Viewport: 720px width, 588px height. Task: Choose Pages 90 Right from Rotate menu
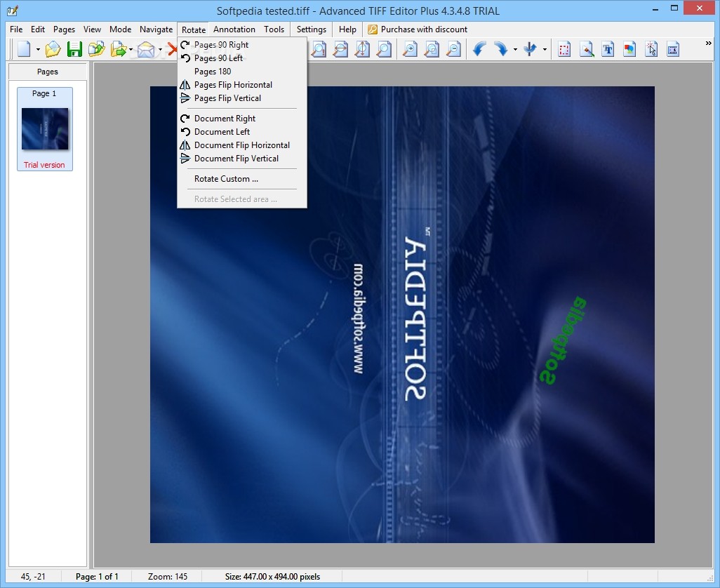(x=221, y=45)
